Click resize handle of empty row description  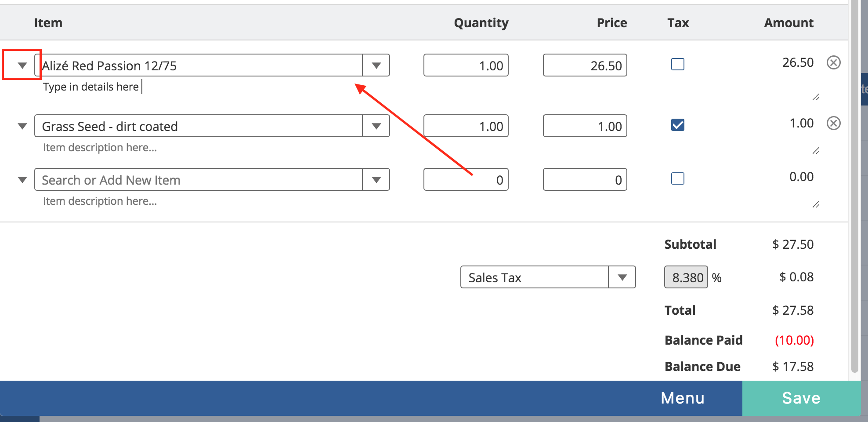coord(816,204)
